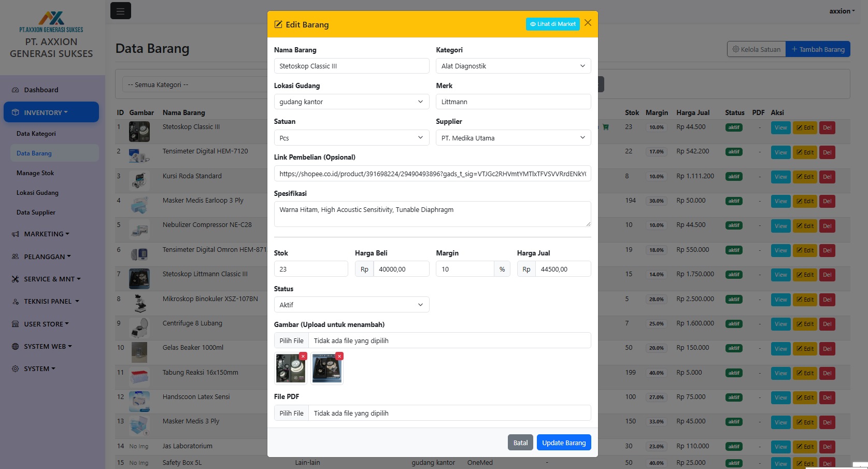The height and width of the screenshot is (469, 868).
Task: Click Stetoskop Classic III row thumbnail
Action: (x=139, y=132)
